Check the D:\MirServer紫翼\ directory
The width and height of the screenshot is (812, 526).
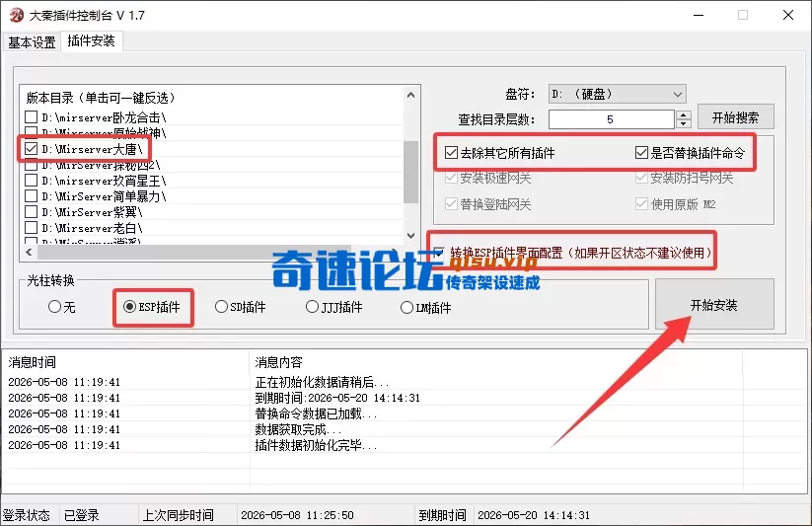(x=31, y=211)
